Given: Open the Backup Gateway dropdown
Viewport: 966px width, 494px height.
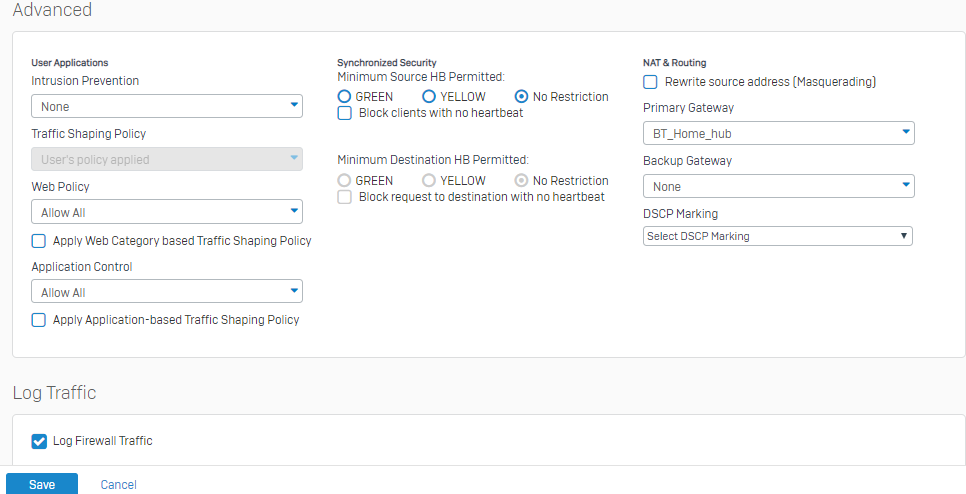Looking at the screenshot, I should 779,186.
